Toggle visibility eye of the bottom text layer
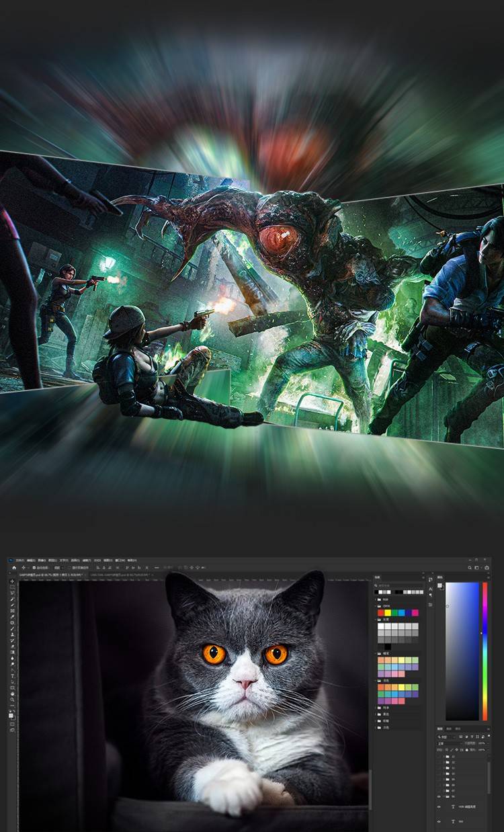Screen dimensions: 504x832 pos(439,821)
